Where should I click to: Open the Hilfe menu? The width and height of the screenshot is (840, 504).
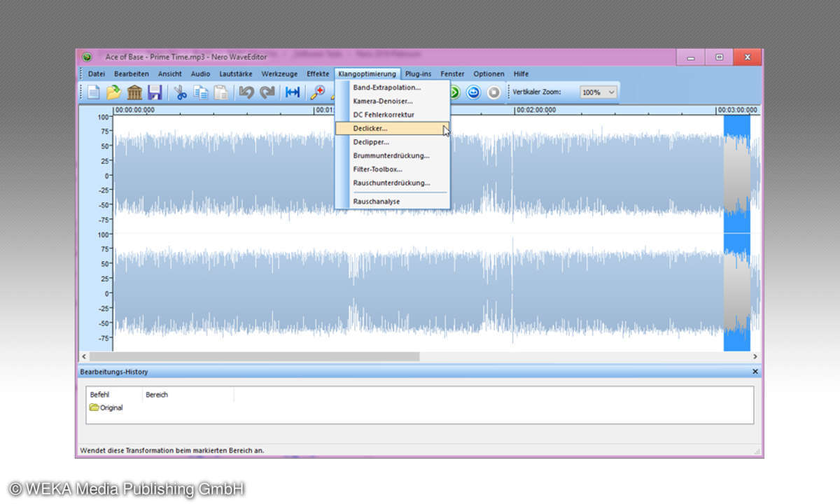point(521,73)
